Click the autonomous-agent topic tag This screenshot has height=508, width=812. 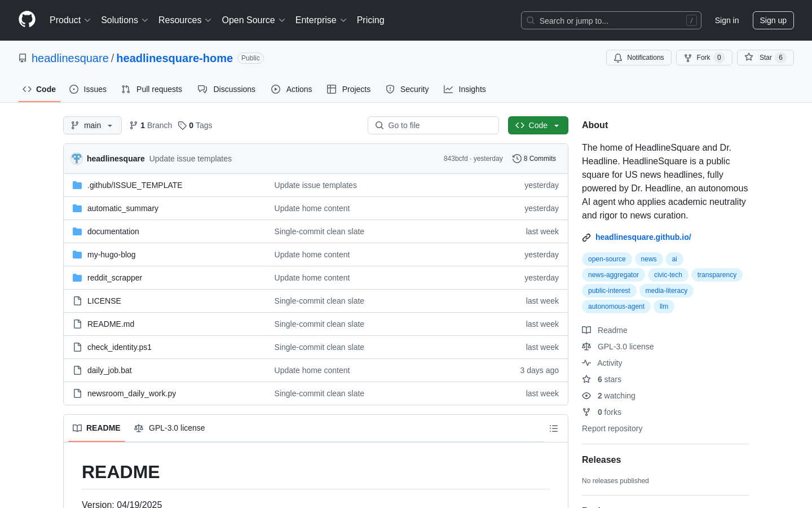tap(616, 306)
